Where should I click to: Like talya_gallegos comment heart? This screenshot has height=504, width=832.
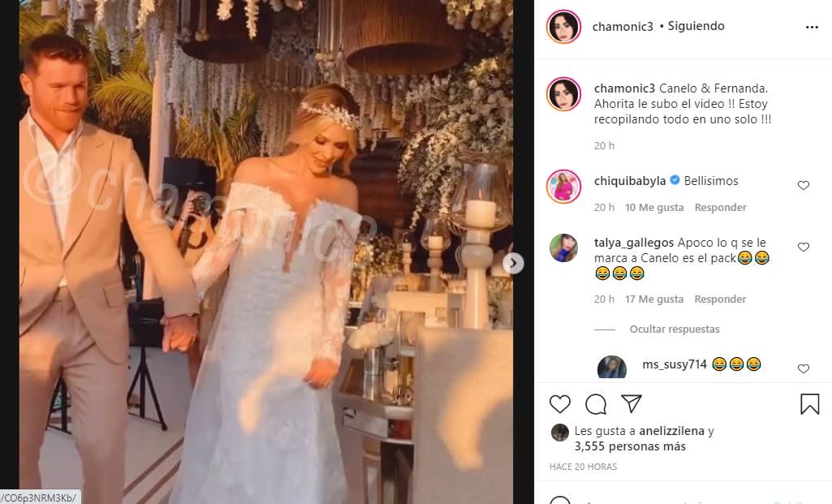[x=804, y=247]
